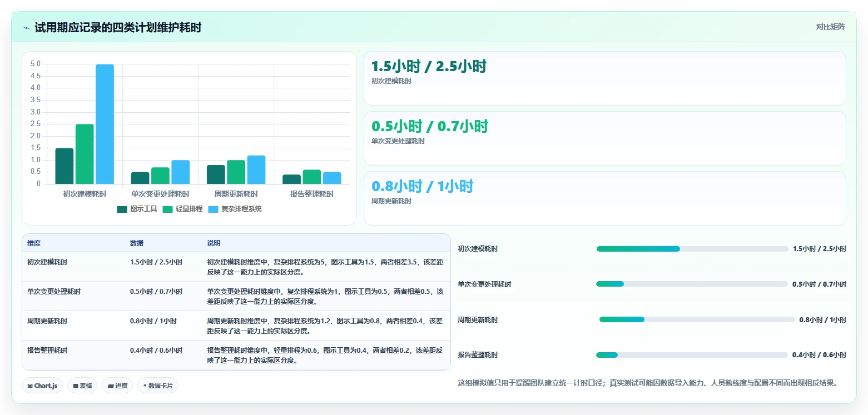Click the 周期更新耗时 table row label
Image resolution: width=868 pixels, height=415 pixels.
tap(47, 321)
